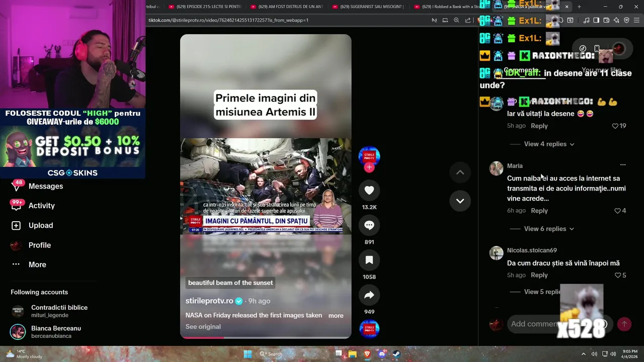The height and width of the screenshot is (362, 644).
Task: Open File Explorer from the taskbar
Action: pos(353,354)
